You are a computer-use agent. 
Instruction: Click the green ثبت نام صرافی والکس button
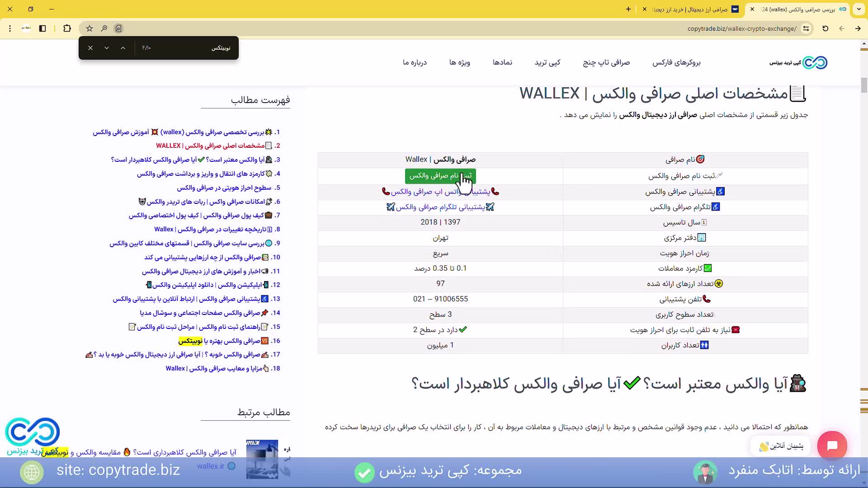coord(440,176)
